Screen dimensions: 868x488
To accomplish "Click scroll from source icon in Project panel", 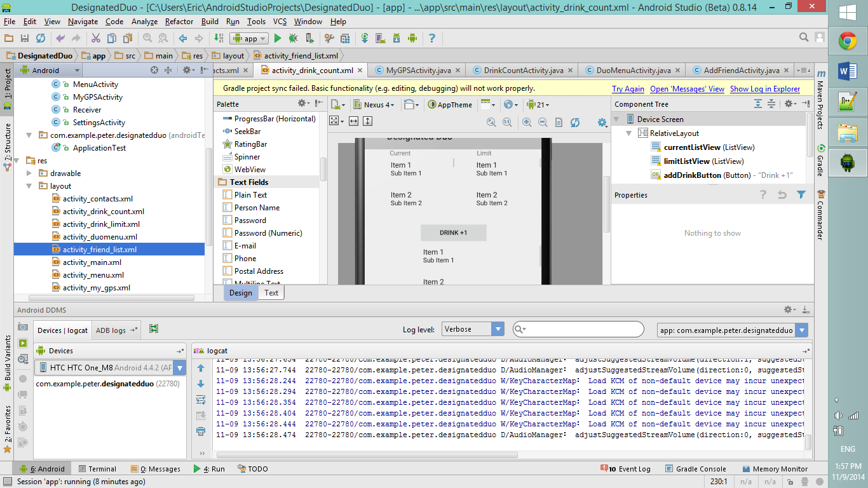I will click(x=154, y=70).
